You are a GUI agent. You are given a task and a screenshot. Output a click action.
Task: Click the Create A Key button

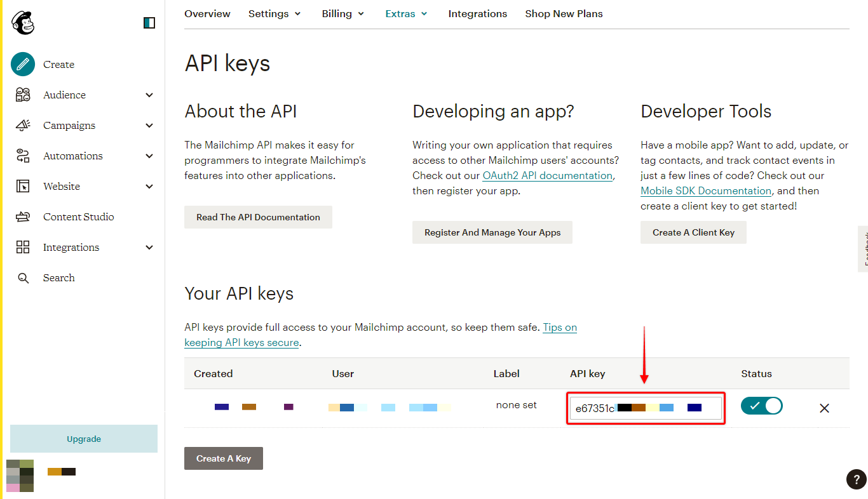pyautogui.click(x=224, y=458)
